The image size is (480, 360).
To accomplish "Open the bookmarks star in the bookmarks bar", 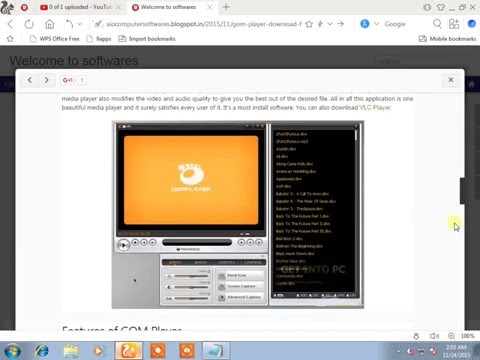I will coord(10,39).
